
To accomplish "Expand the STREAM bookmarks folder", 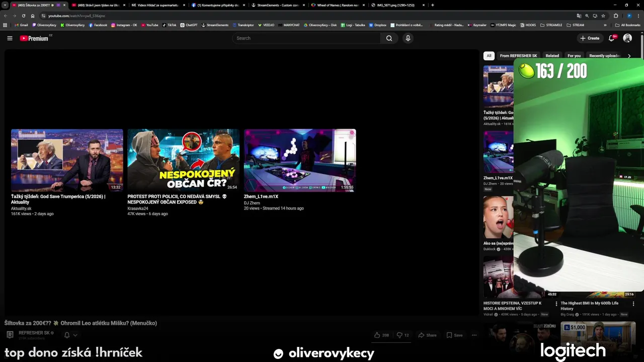I will (x=576, y=25).
